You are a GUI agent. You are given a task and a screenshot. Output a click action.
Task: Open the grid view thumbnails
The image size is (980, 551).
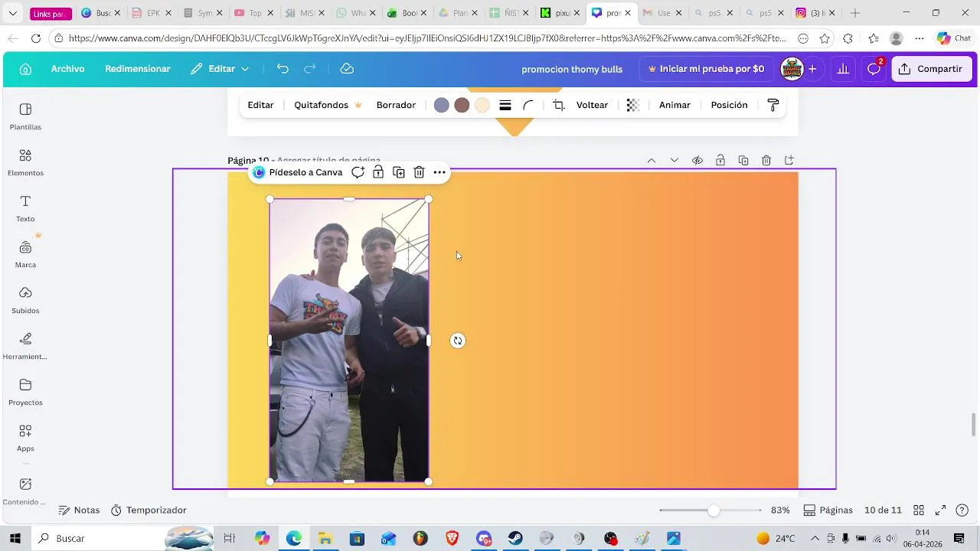tap(919, 510)
